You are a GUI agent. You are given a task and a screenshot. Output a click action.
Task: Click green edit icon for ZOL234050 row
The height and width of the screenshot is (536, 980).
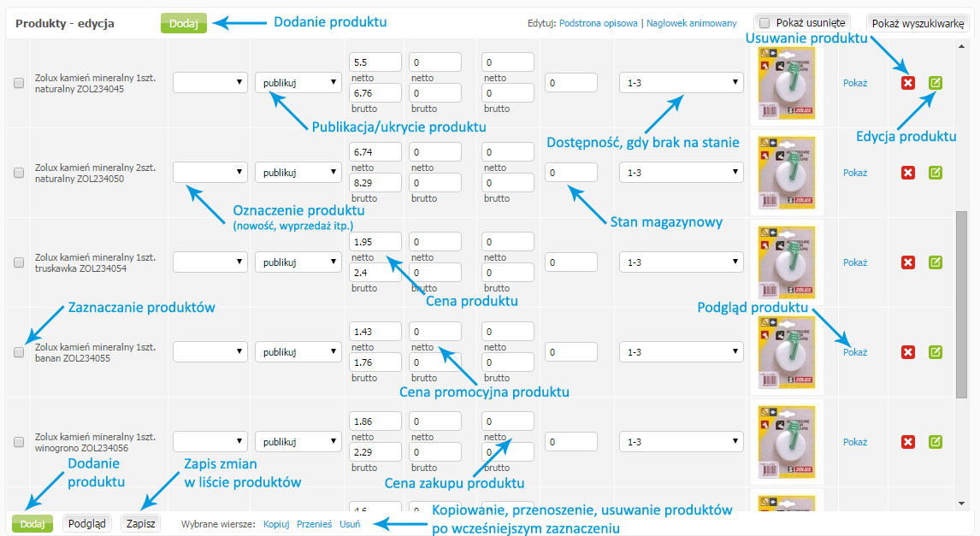pos(935,173)
